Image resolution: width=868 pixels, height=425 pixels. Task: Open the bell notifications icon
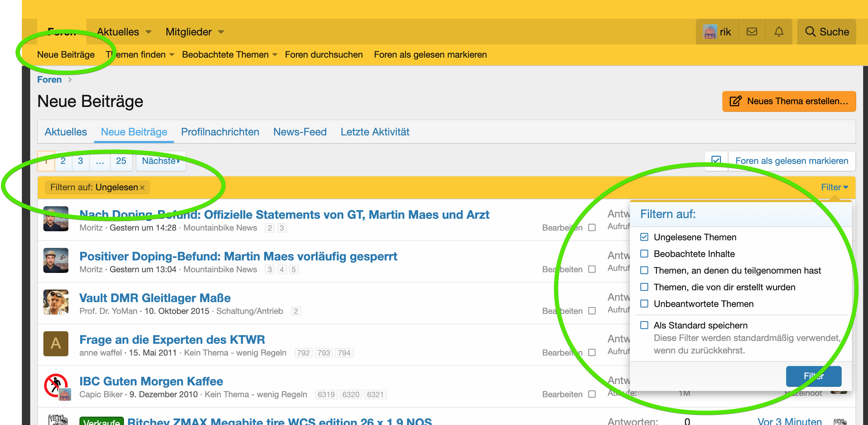(779, 32)
